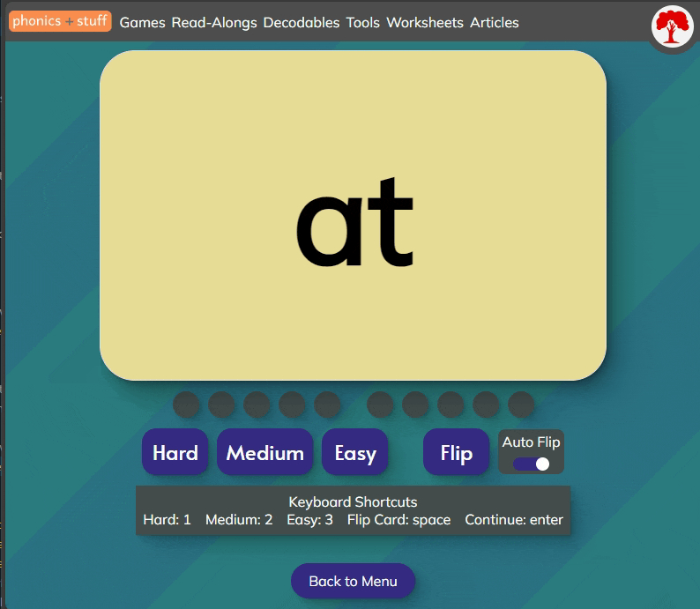Open the Tools menu
Screen dimensions: 700x609
(x=362, y=22)
